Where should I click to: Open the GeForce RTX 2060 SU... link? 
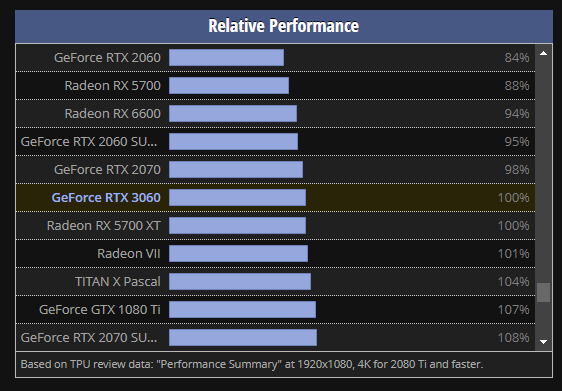point(89,142)
